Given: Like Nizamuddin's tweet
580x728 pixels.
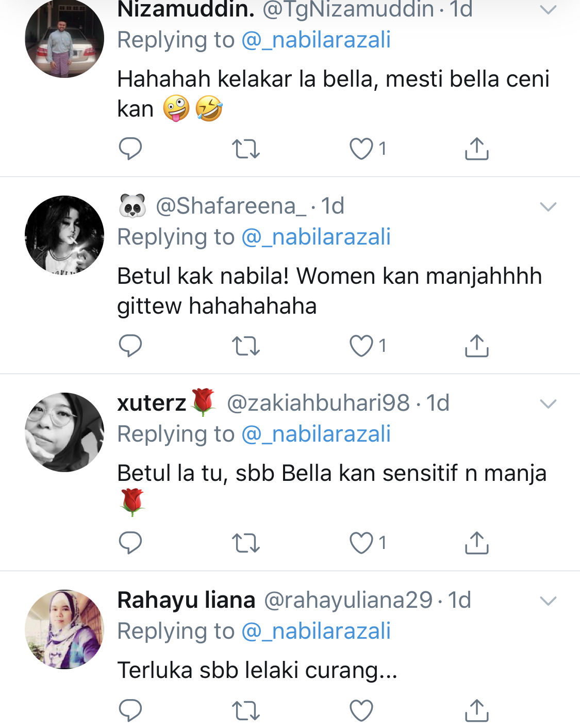Looking at the screenshot, I should click(x=361, y=149).
